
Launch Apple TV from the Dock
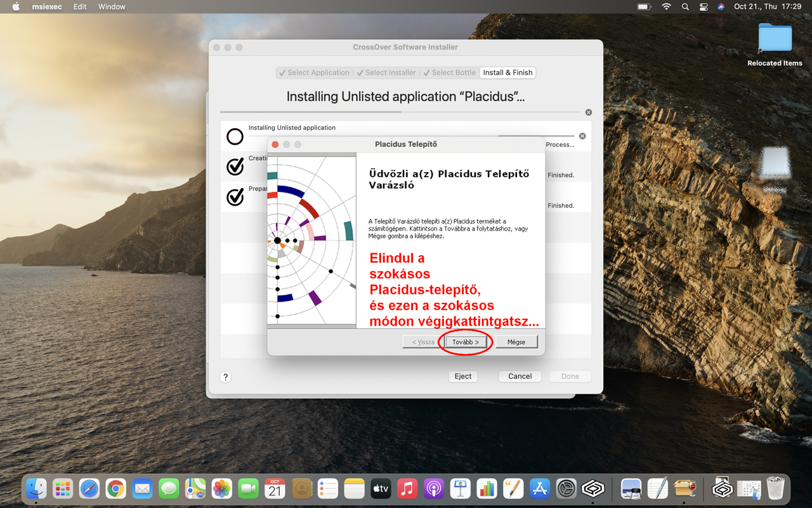pyautogui.click(x=381, y=488)
